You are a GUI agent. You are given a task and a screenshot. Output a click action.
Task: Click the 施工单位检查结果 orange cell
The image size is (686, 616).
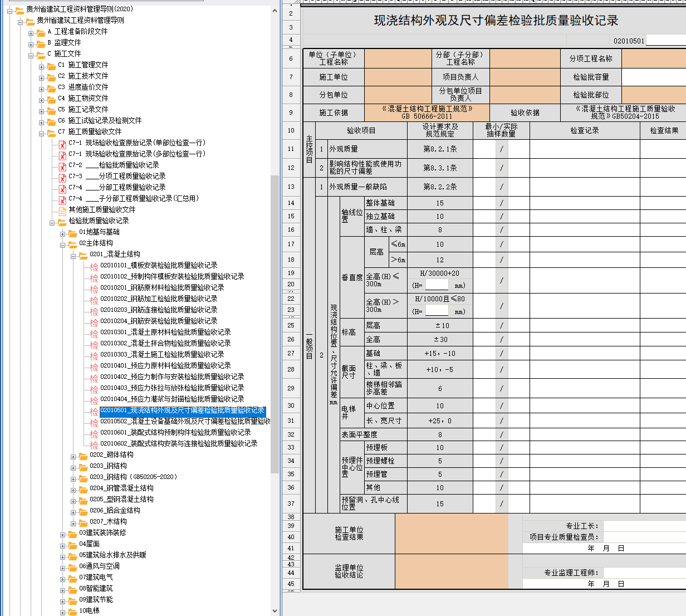451,534
